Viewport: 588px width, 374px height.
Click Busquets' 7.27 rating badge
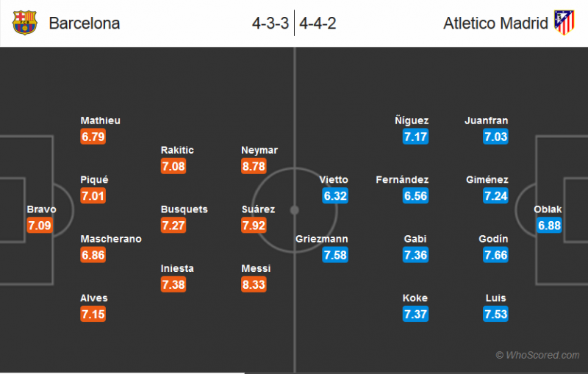[x=173, y=226]
